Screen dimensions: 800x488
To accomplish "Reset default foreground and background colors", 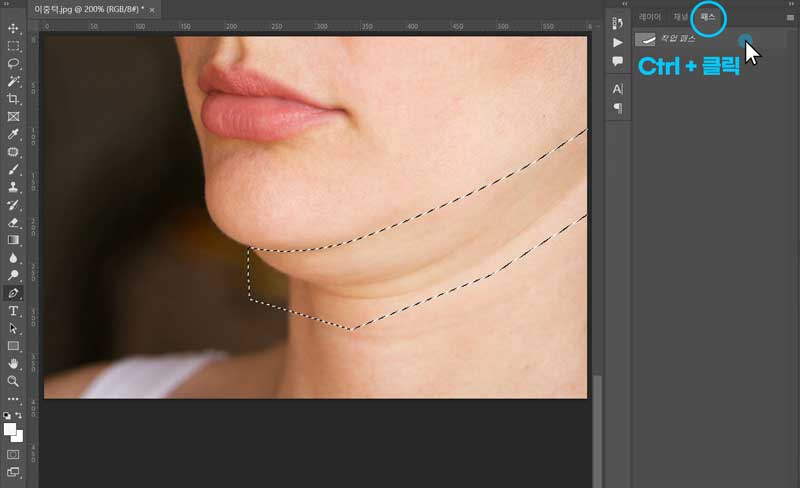I will [7, 416].
